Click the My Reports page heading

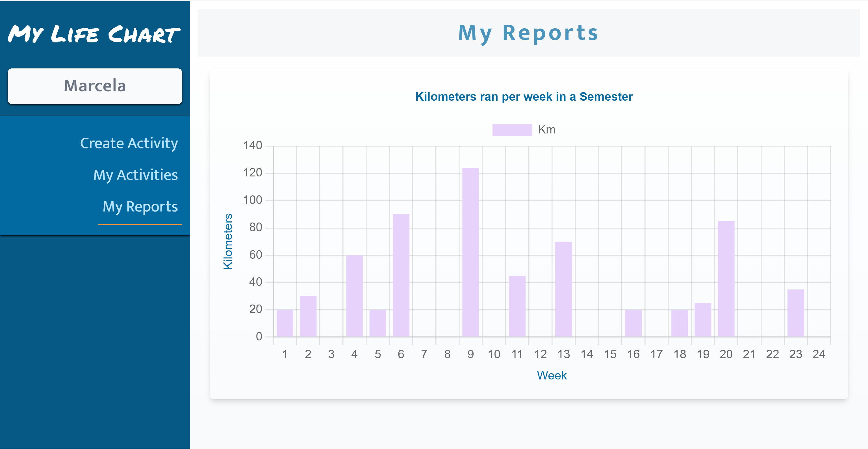[528, 33]
